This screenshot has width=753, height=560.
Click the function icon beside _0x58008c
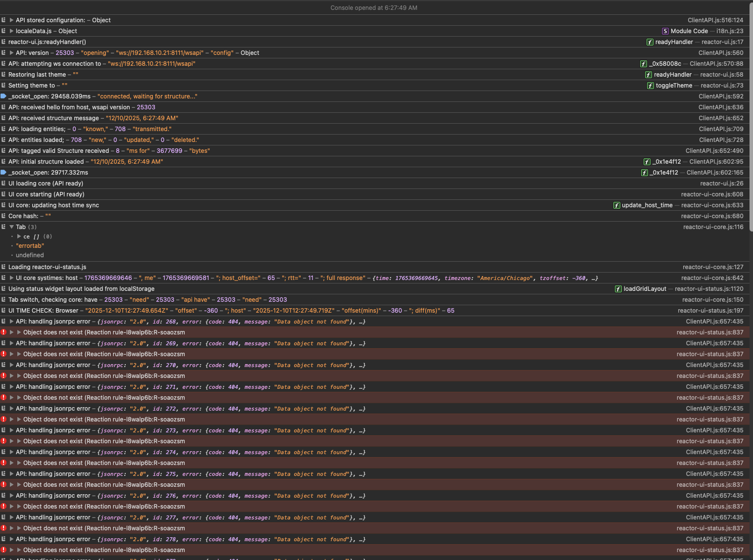pos(644,64)
